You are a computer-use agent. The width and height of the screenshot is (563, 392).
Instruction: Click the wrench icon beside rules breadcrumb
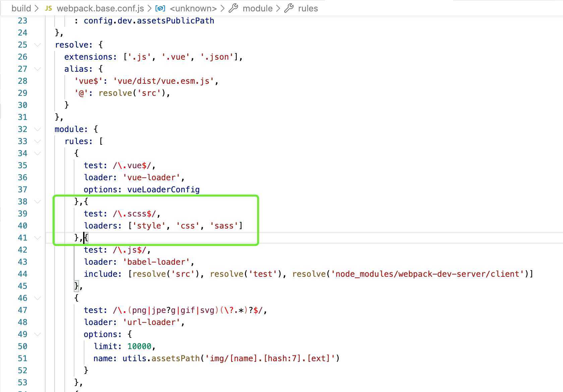(289, 8)
